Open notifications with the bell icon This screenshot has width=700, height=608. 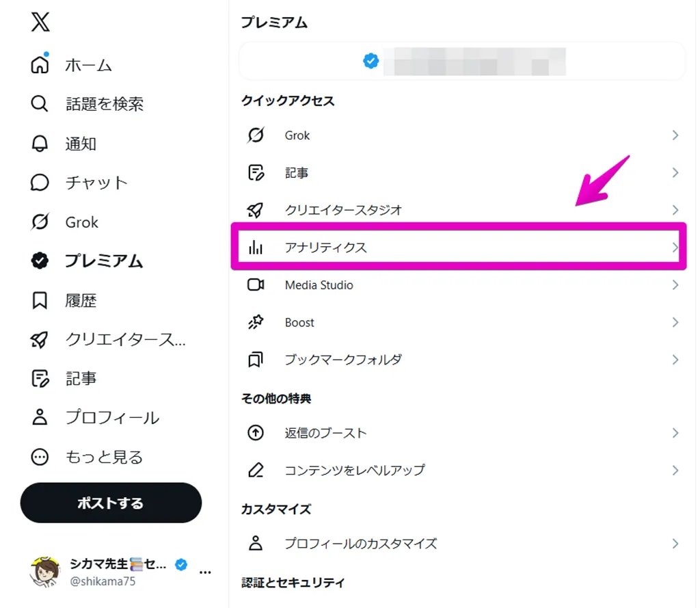tap(40, 144)
